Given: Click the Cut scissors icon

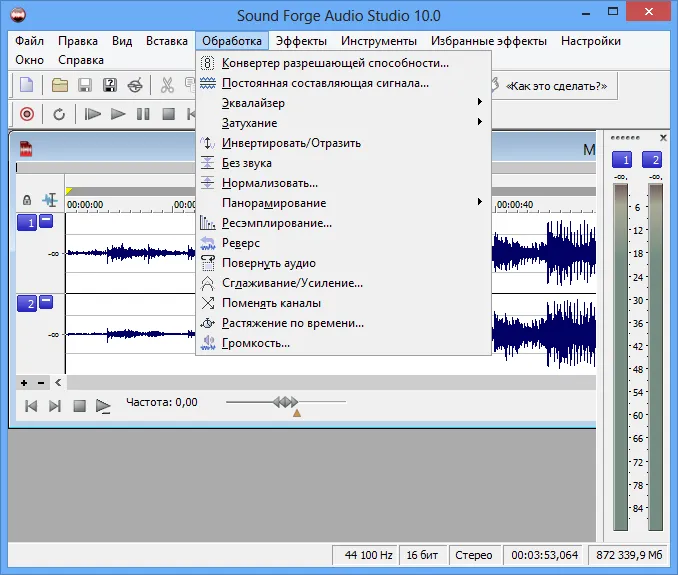Looking at the screenshot, I should pyautogui.click(x=166, y=85).
